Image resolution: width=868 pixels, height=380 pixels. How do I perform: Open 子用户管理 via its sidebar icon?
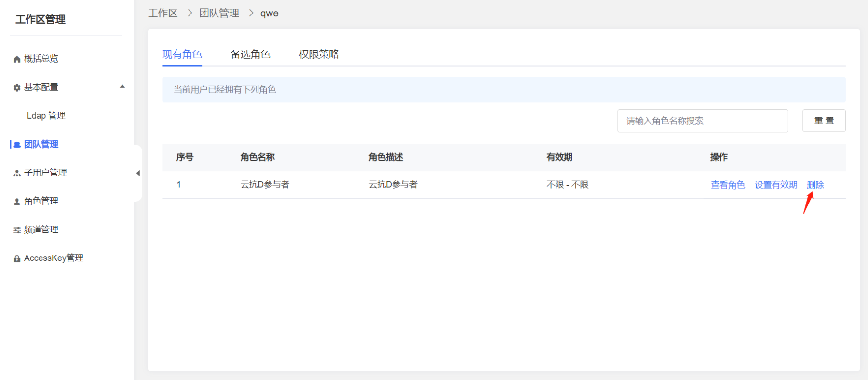[17, 173]
